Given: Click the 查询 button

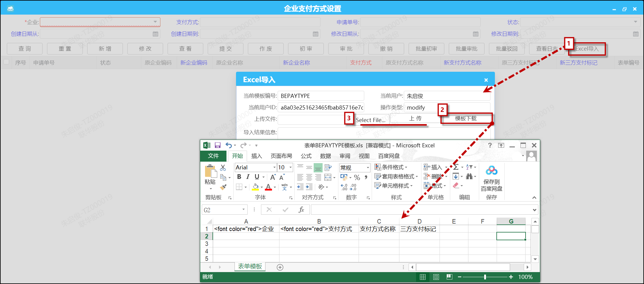Looking at the screenshot, I should [x=25, y=49].
